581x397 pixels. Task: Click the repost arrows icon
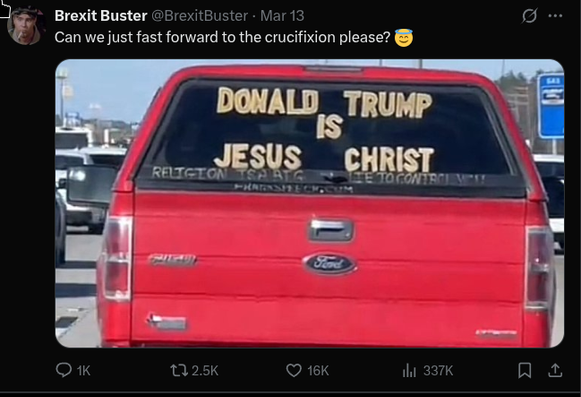click(179, 370)
